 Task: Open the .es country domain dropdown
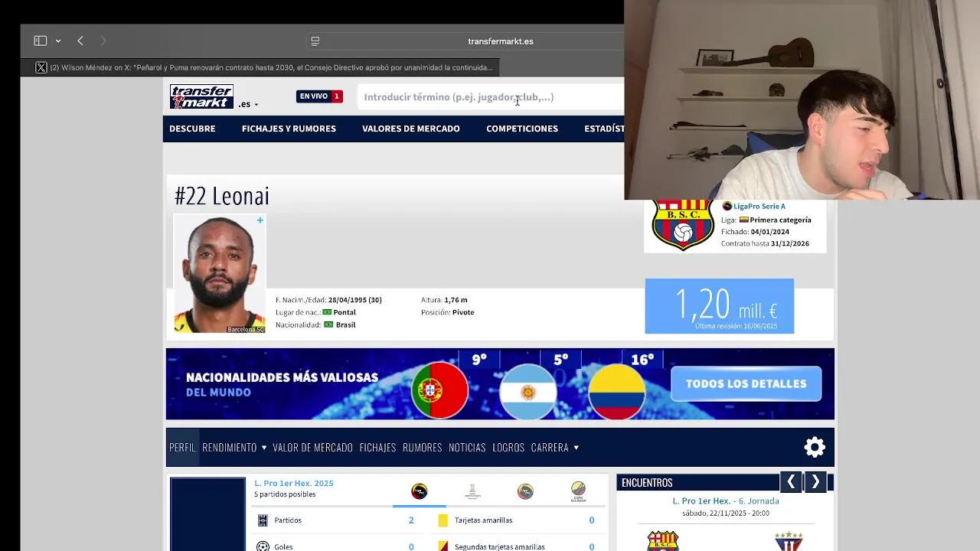pos(248,104)
